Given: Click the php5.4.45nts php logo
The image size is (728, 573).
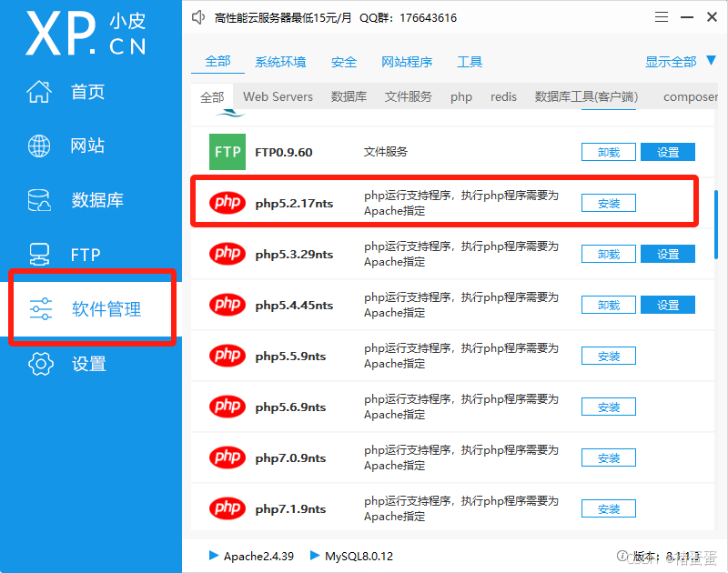Looking at the screenshot, I should pyautogui.click(x=227, y=305).
